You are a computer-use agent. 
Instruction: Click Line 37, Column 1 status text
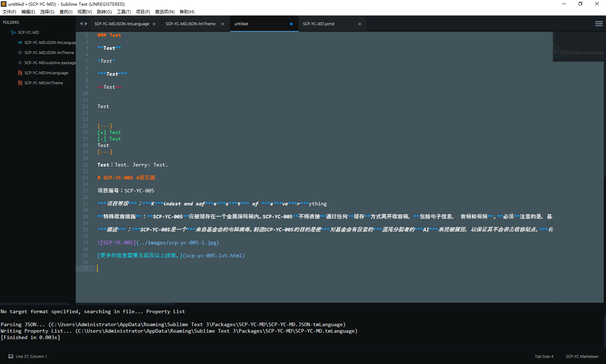tap(31, 356)
